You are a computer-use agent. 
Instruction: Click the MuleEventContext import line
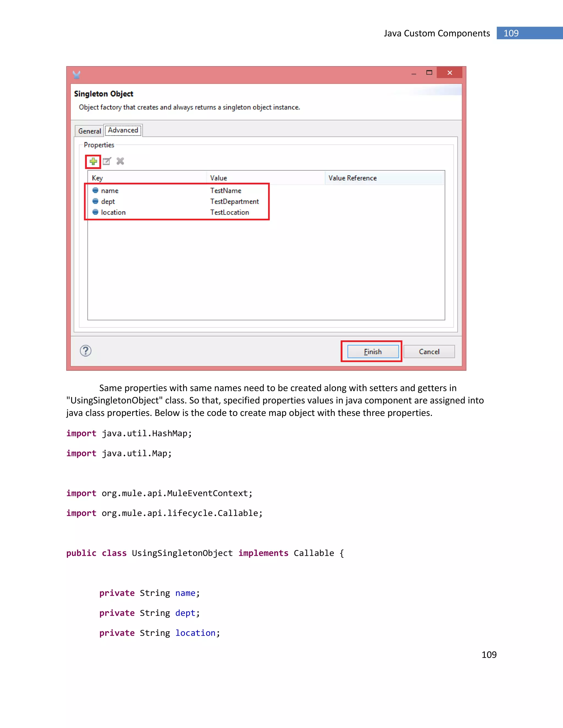(x=159, y=493)
